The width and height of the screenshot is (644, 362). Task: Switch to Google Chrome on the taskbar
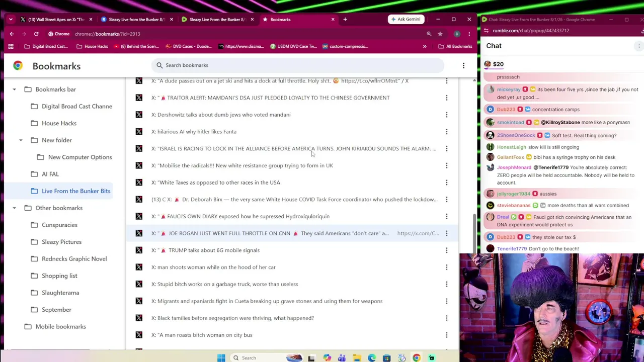click(417, 357)
